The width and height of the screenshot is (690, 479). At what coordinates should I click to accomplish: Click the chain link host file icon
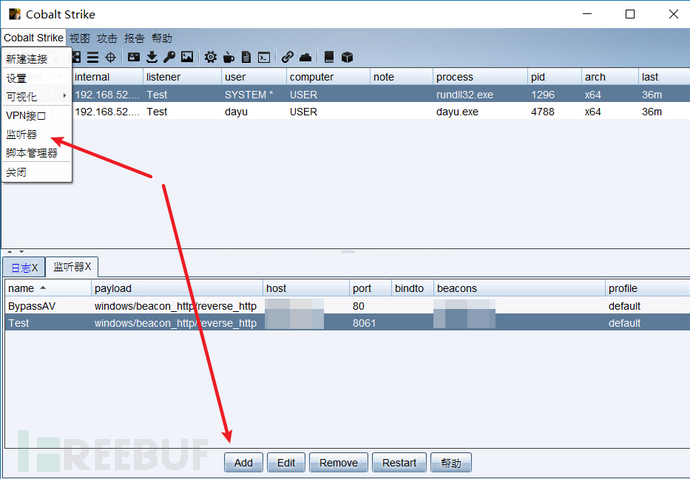tap(288, 57)
